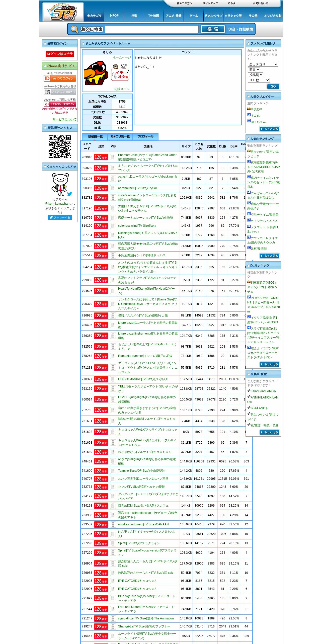Viewport: 322px width, 644px height.
Task: Click the au ID login button
Action: [x=60, y=78]
